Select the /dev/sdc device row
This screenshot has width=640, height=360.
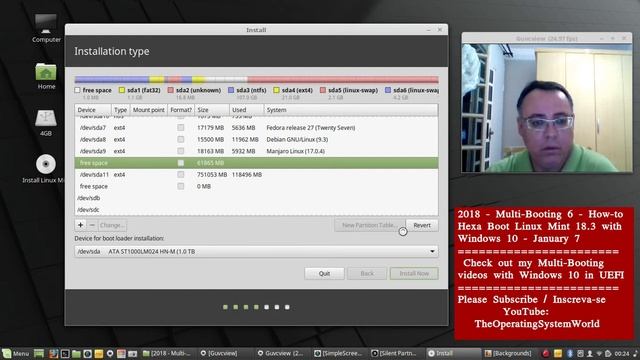[x=256, y=209]
